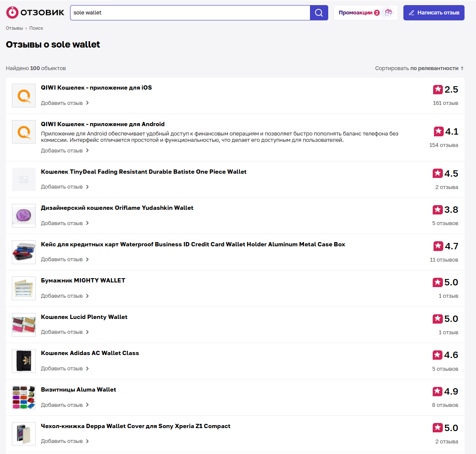
Task: Go to 'Отзывы' in the breadcrumb
Action: (14, 28)
